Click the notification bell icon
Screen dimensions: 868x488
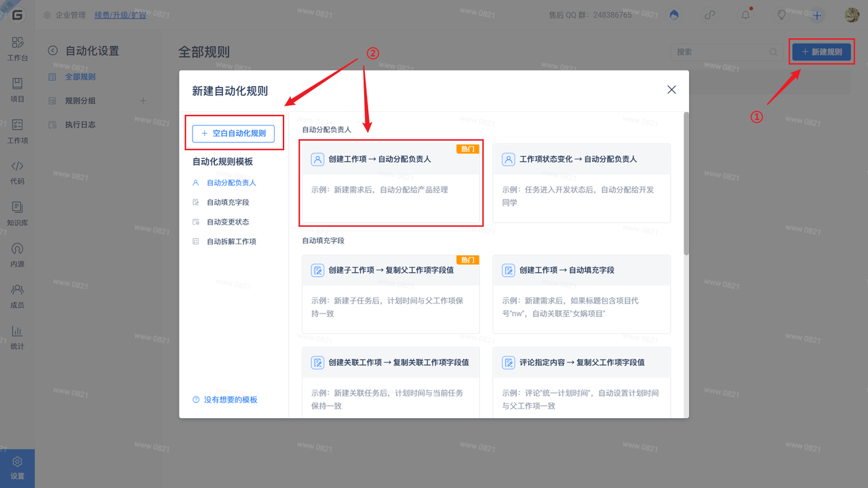pyautogui.click(x=746, y=15)
